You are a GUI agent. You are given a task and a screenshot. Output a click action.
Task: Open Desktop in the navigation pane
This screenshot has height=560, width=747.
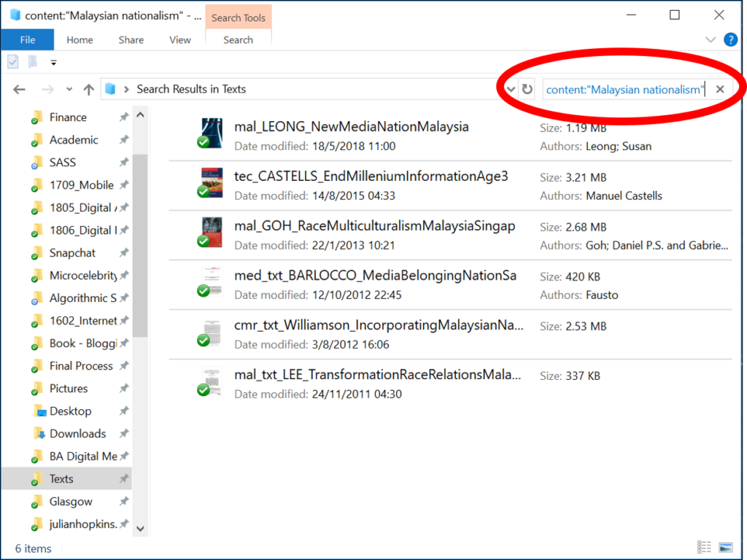[x=70, y=411]
